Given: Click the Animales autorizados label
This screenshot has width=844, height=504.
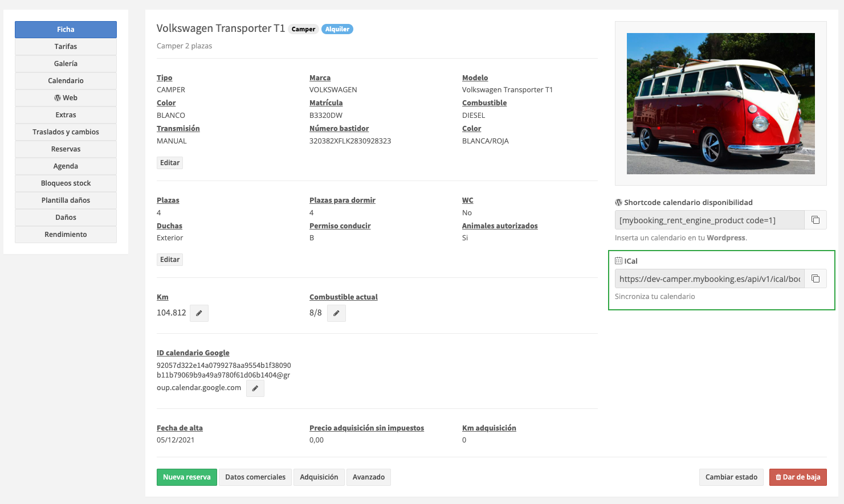Looking at the screenshot, I should 500,226.
